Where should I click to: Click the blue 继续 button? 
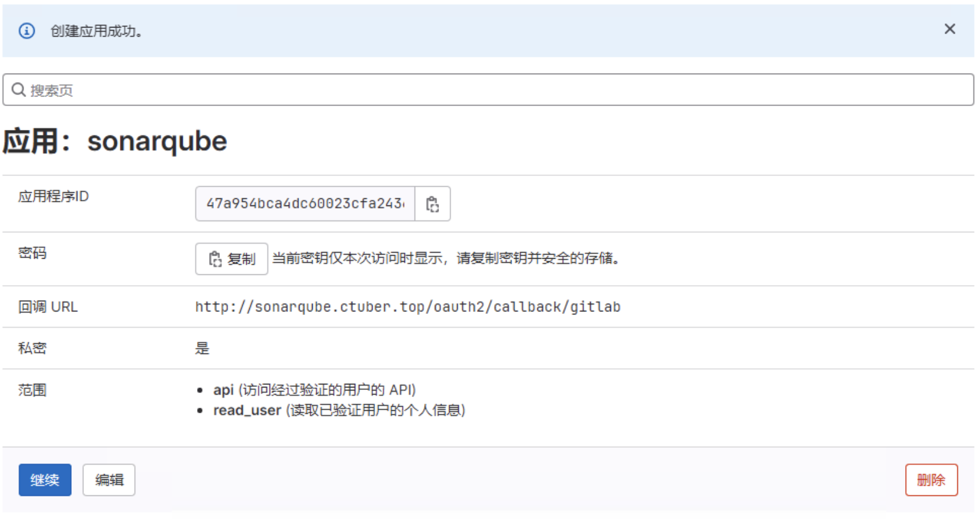(45, 480)
